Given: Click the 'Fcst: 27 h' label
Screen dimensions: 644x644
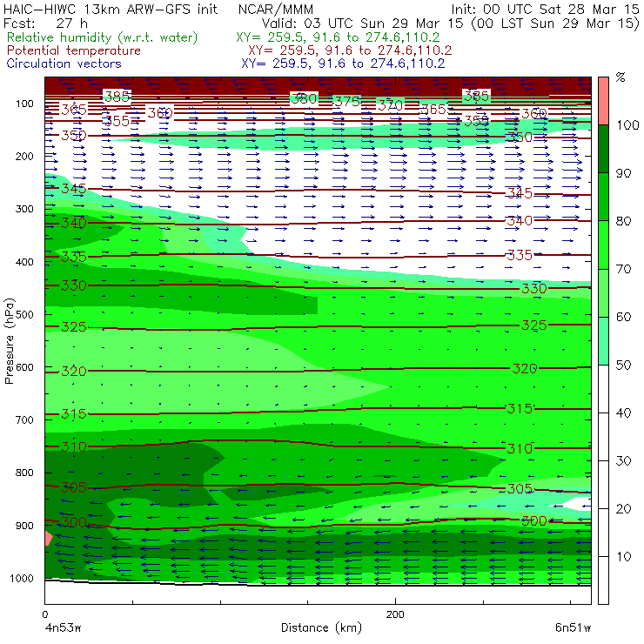Looking at the screenshot, I should point(45,23).
